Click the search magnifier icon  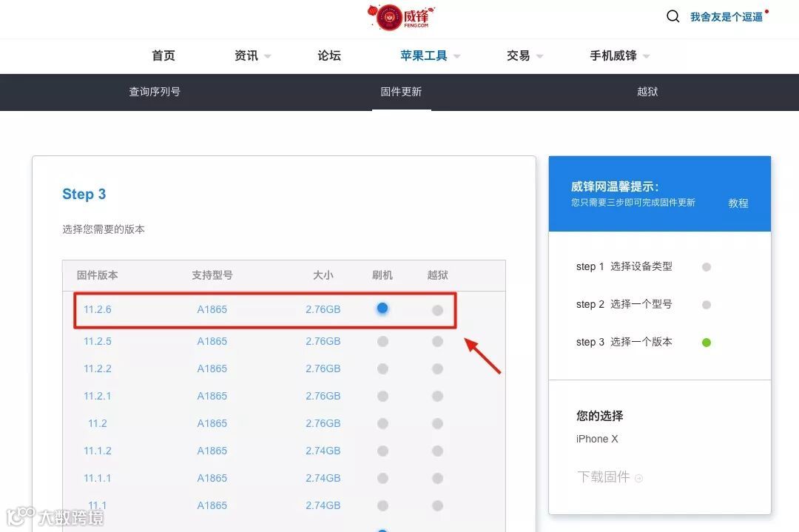click(672, 16)
